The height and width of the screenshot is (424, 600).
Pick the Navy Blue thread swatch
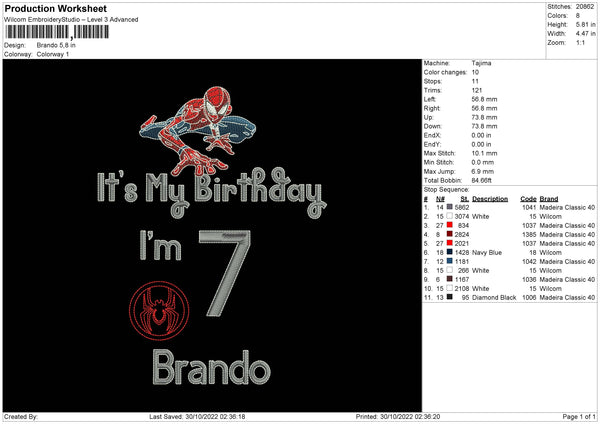click(x=450, y=252)
